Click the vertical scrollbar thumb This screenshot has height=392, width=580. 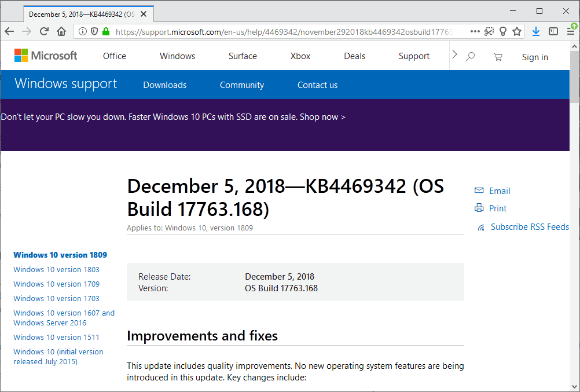tap(574, 77)
